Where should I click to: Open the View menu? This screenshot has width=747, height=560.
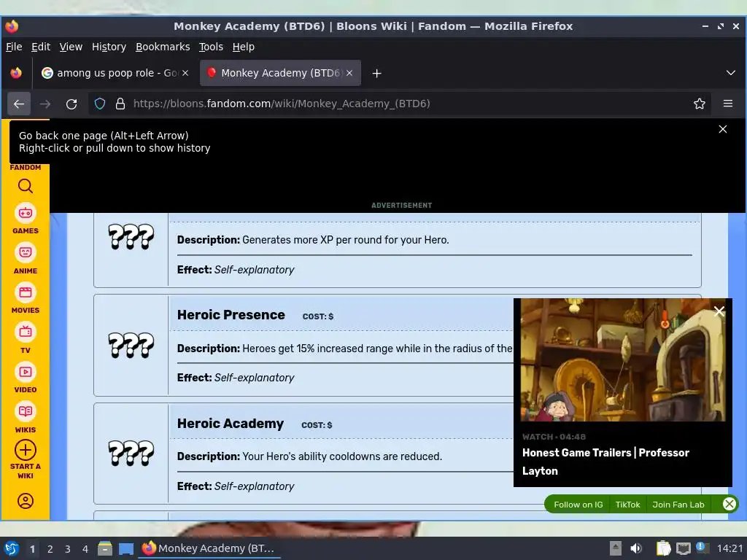[x=71, y=47]
